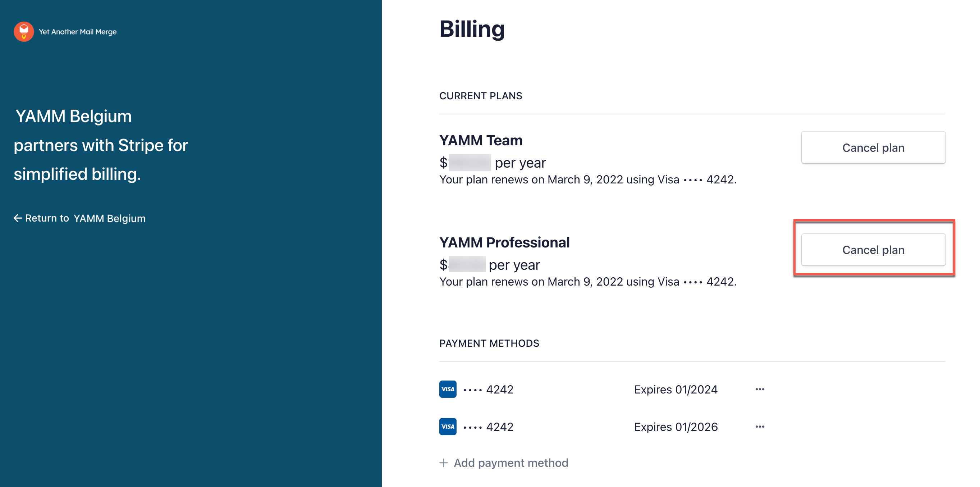This screenshot has height=487, width=980.
Task: Click the Yet Another Mail Merge brand name
Action: pyautogui.click(x=78, y=32)
